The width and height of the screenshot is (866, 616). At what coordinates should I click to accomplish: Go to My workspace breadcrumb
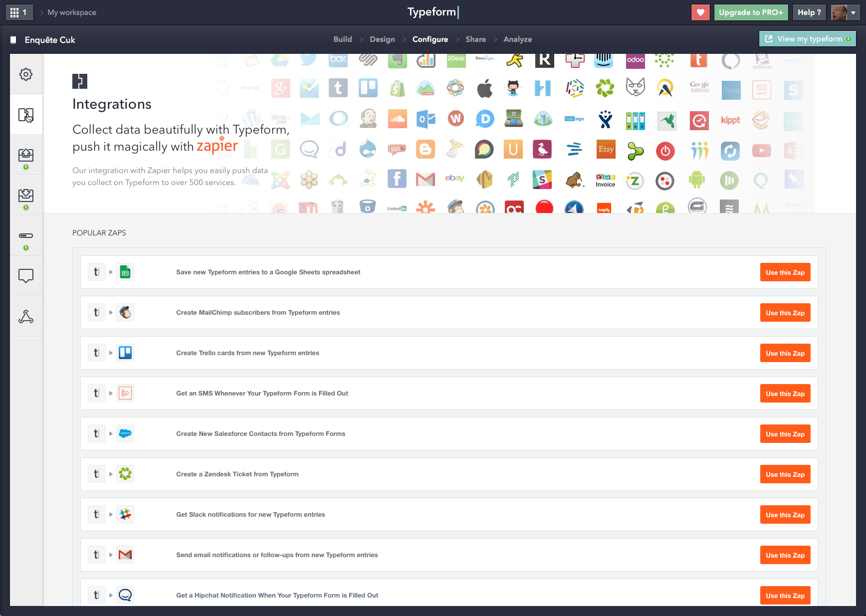point(72,12)
